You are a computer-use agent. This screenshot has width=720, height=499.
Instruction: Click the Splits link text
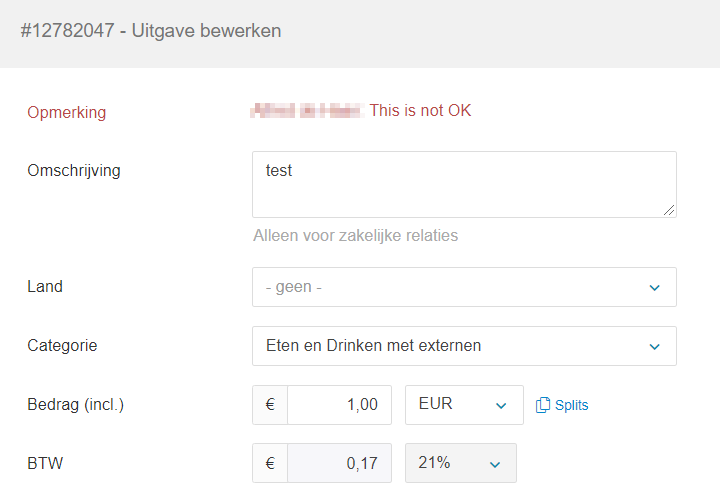[x=571, y=405]
